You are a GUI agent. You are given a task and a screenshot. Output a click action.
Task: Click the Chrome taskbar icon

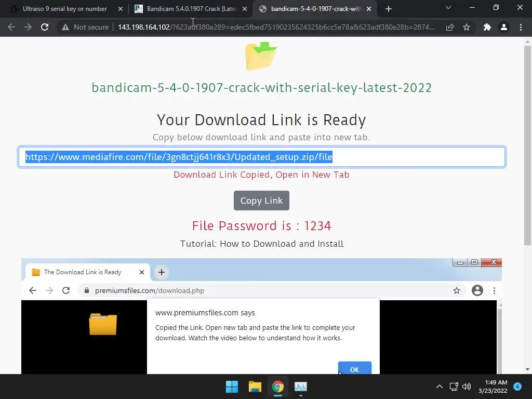pos(277,387)
